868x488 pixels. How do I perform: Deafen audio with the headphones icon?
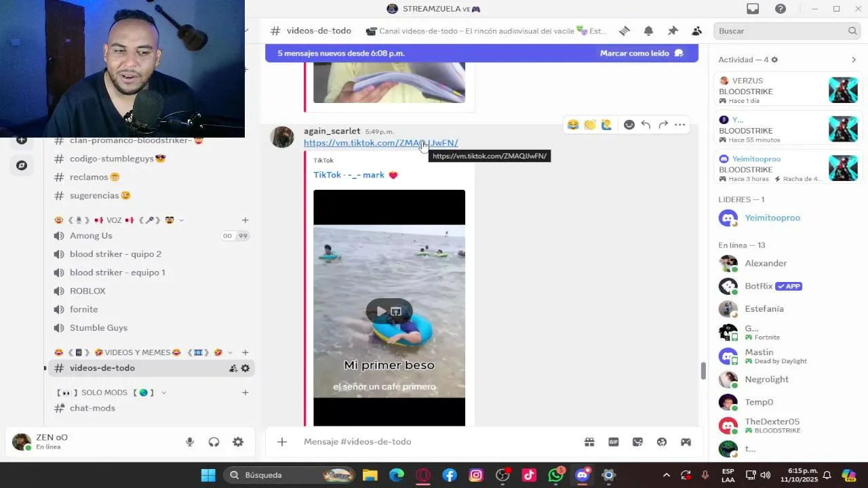214,442
